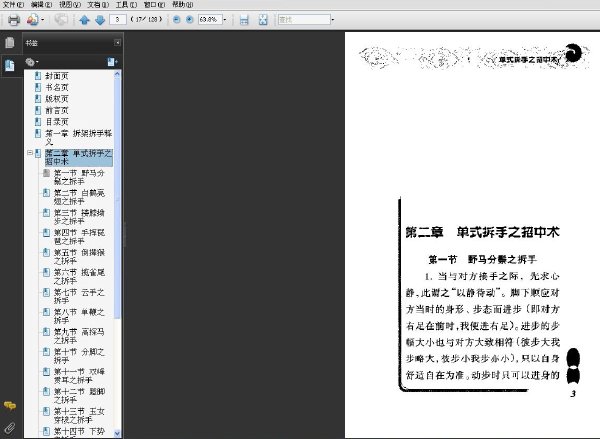Click the chapter heading 第二章 单式拆手之招中术 on the page

482,232
